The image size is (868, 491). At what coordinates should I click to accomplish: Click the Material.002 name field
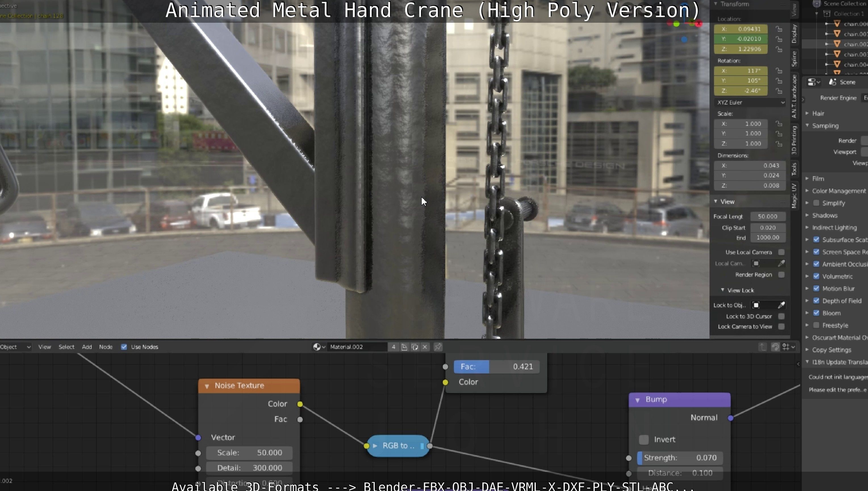tap(357, 347)
